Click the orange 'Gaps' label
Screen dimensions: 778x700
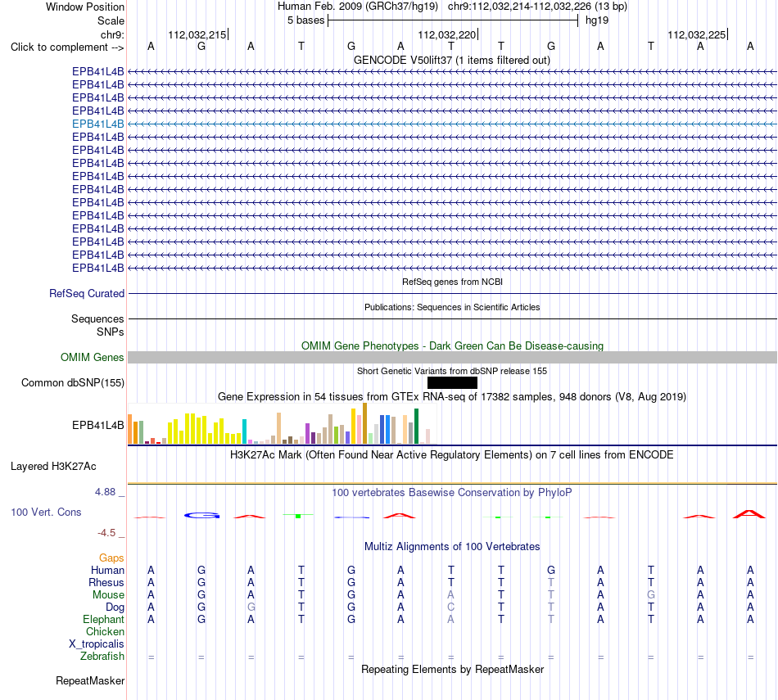pos(111,558)
